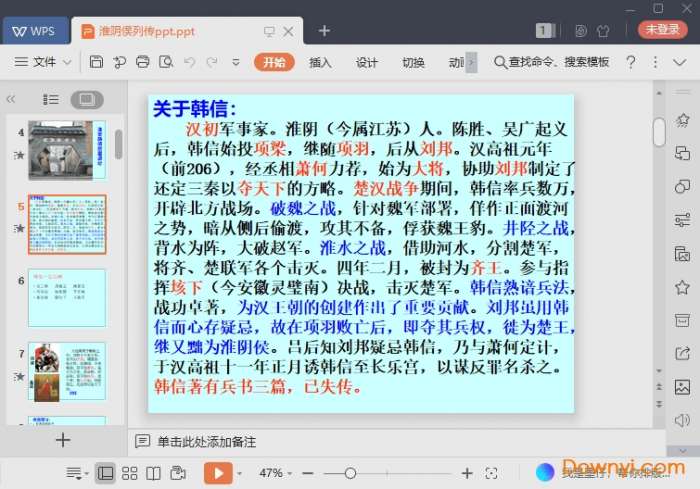Click the window count badge 1

543,30
